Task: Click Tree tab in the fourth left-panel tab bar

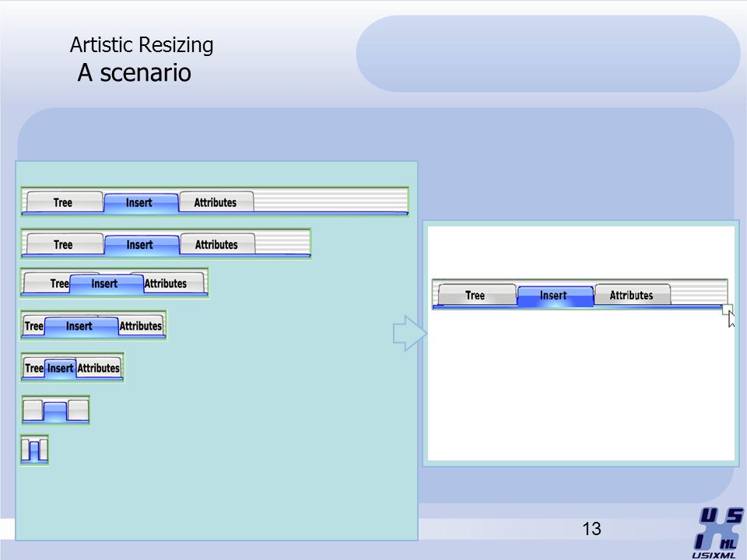Action: (33, 326)
